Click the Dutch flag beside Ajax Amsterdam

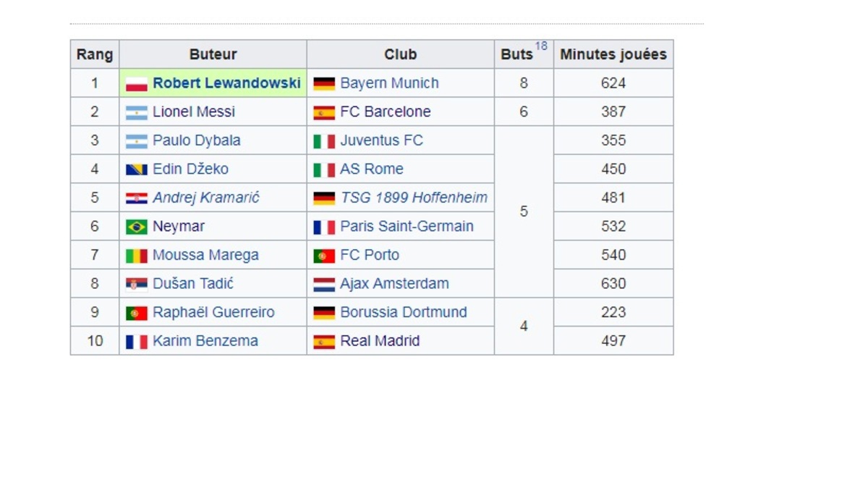324,285
